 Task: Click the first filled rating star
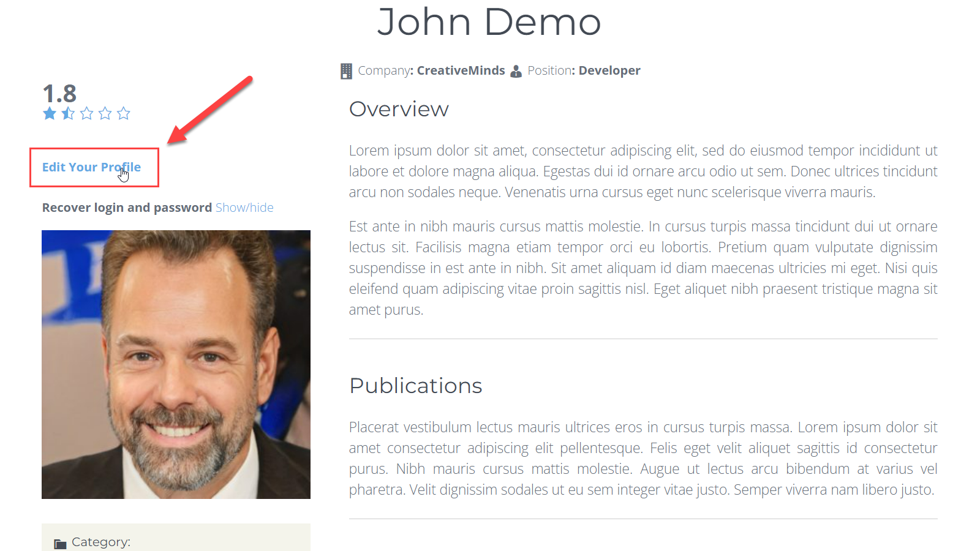(50, 113)
